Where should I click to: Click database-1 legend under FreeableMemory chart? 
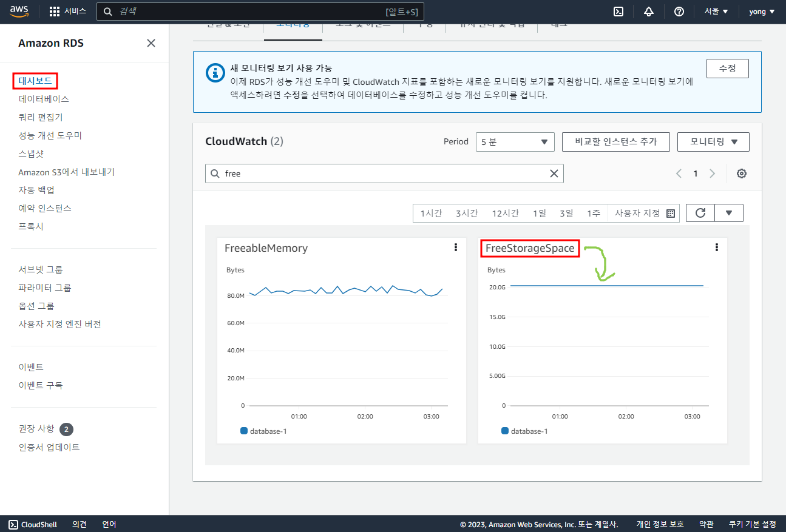tap(263, 431)
